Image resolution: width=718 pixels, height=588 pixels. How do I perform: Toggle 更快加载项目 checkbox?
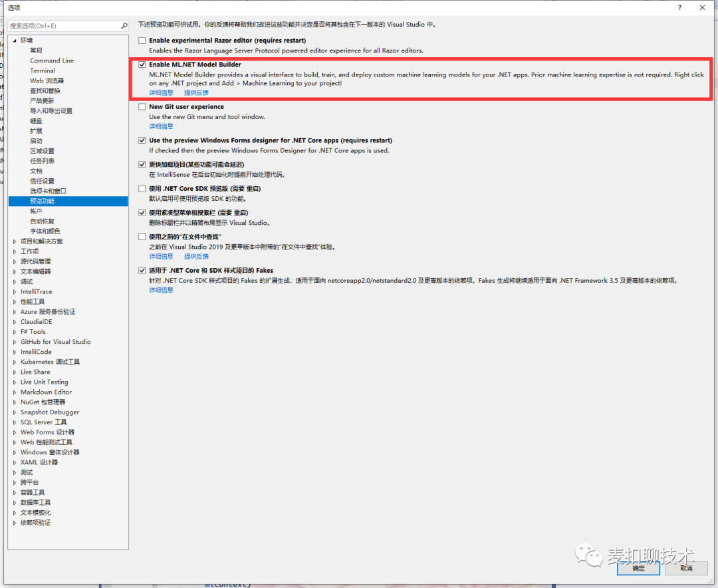pos(142,164)
